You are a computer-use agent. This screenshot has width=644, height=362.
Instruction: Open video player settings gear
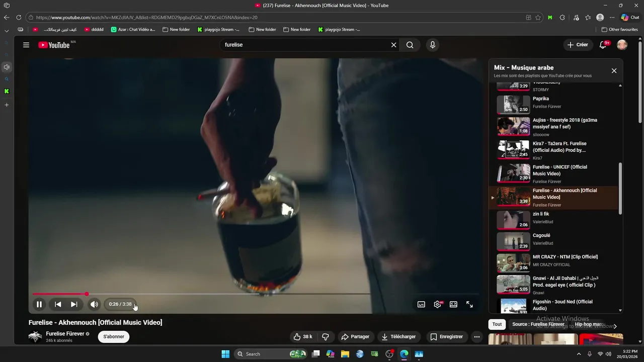[x=437, y=304]
